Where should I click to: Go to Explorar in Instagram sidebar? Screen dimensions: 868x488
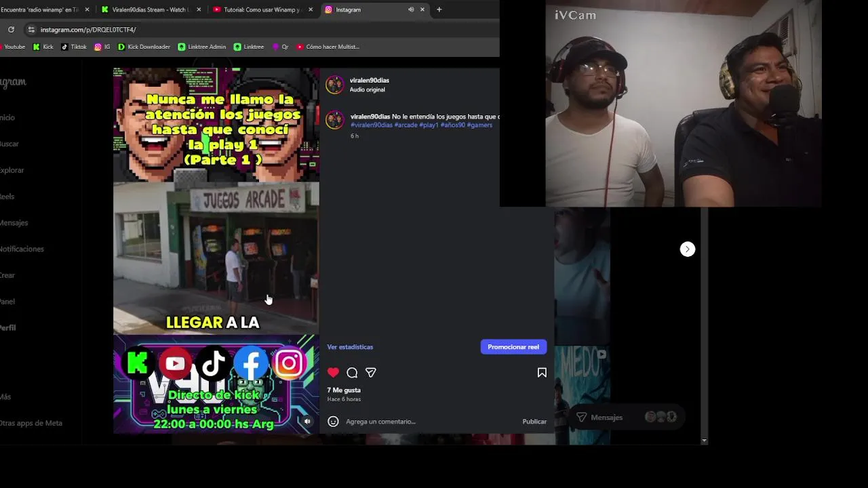[x=12, y=170]
